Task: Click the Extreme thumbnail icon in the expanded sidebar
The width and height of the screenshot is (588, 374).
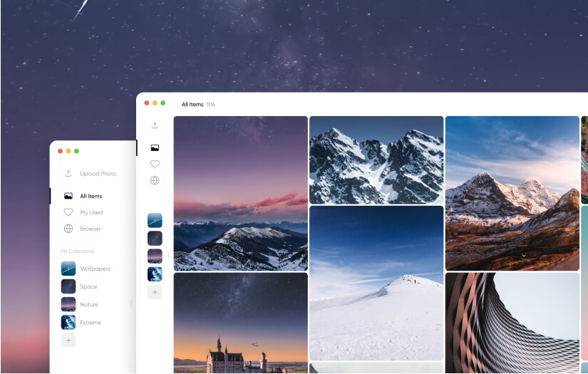Action: [x=68, y=323]
